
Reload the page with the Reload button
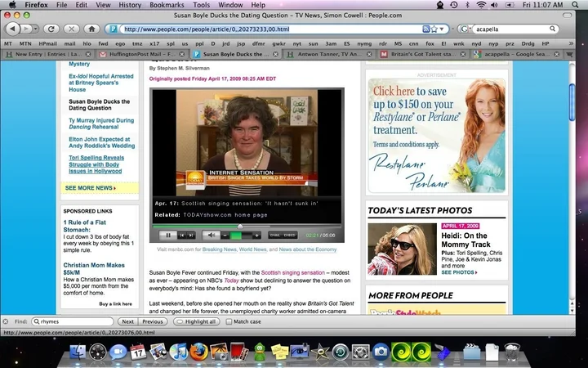click(x=51, y=29)
